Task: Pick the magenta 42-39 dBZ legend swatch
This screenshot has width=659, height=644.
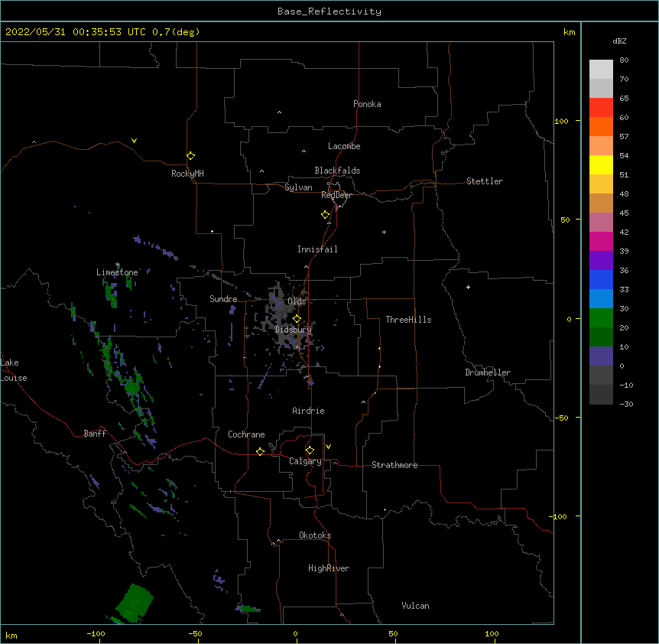Action: tap(601, 241)
